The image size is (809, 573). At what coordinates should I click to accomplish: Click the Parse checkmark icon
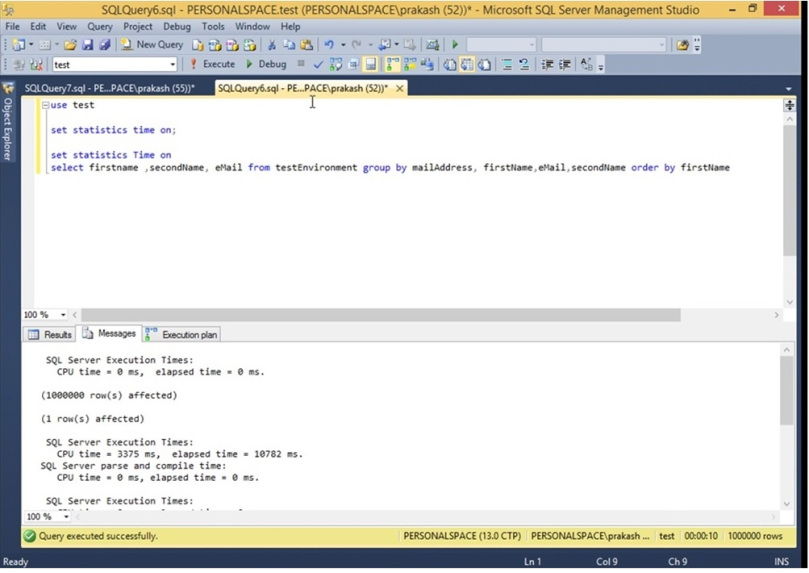pos(318,64)
